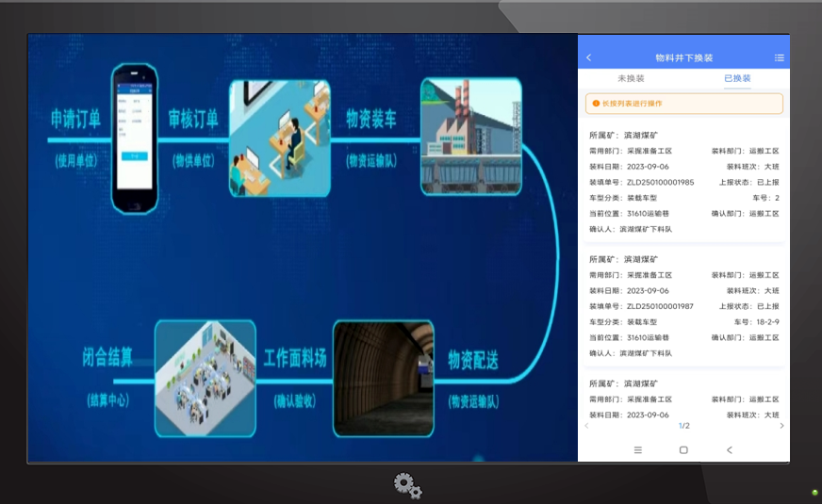Go back from 物料井下换装 page header

pos(589,57)
